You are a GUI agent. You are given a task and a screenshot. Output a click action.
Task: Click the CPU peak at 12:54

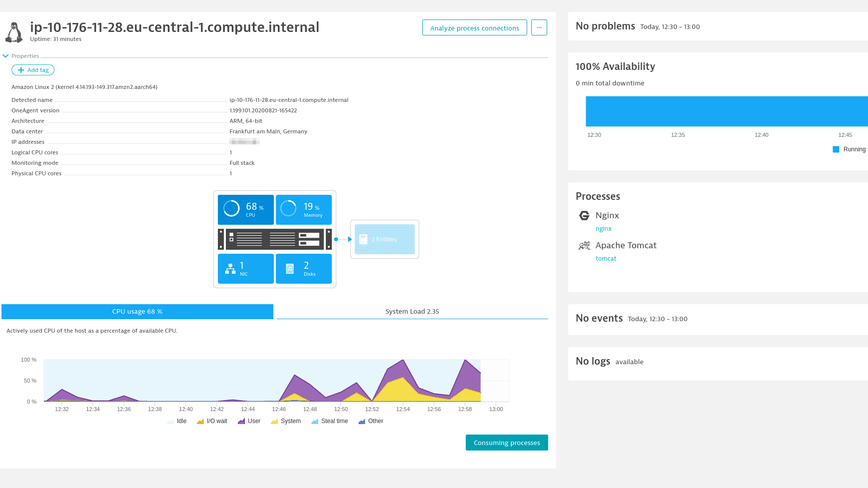click(x=403, y=360)
